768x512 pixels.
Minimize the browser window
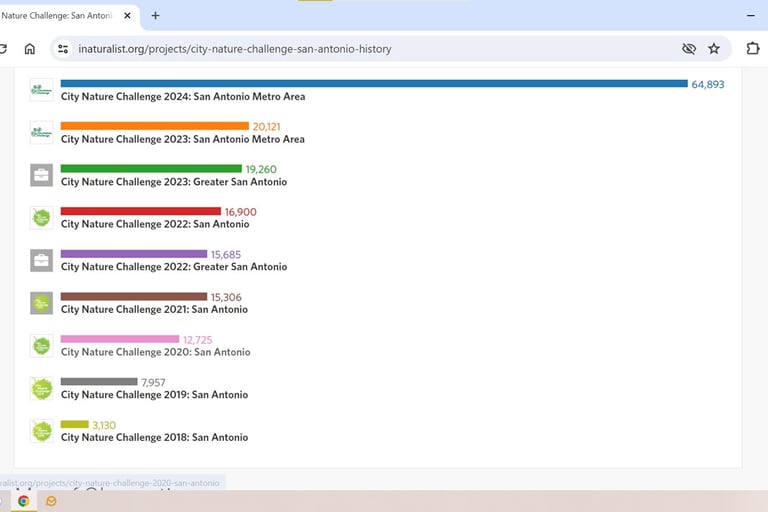click(750, 16)
